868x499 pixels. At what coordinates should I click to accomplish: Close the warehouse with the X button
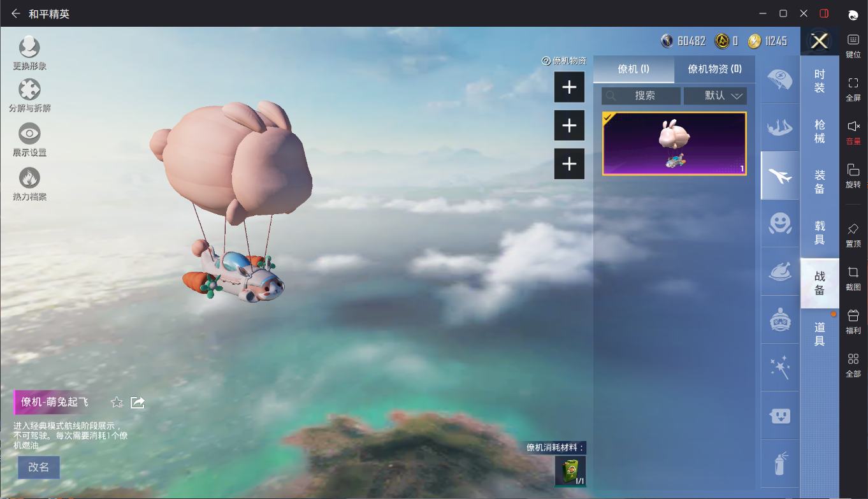[x=820, y=41]
